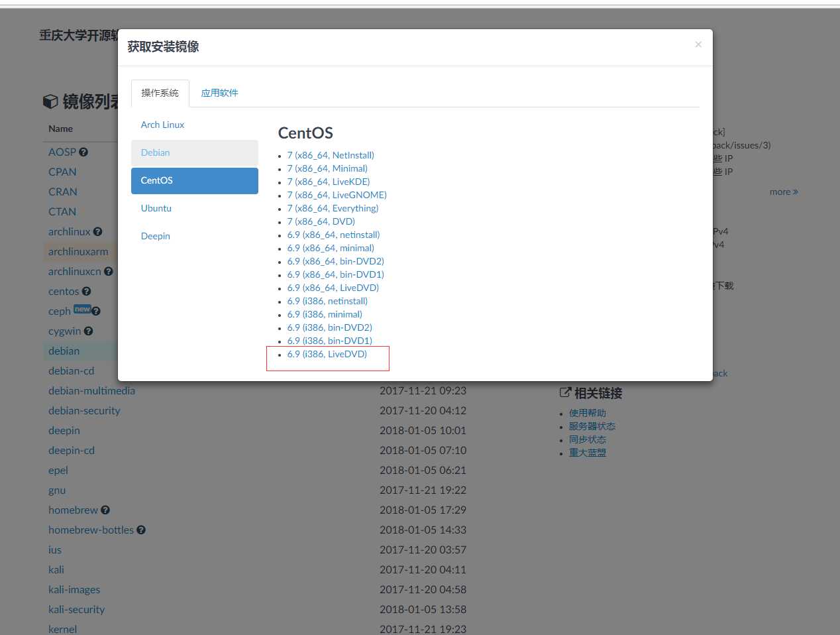The image size is (840, 635).
Task: Open the CPAN mirror link
Action: click(62, 172)
